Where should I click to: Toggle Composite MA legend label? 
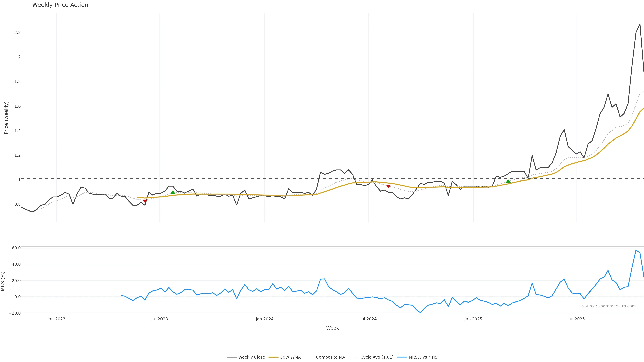click(x=330, y=357)
